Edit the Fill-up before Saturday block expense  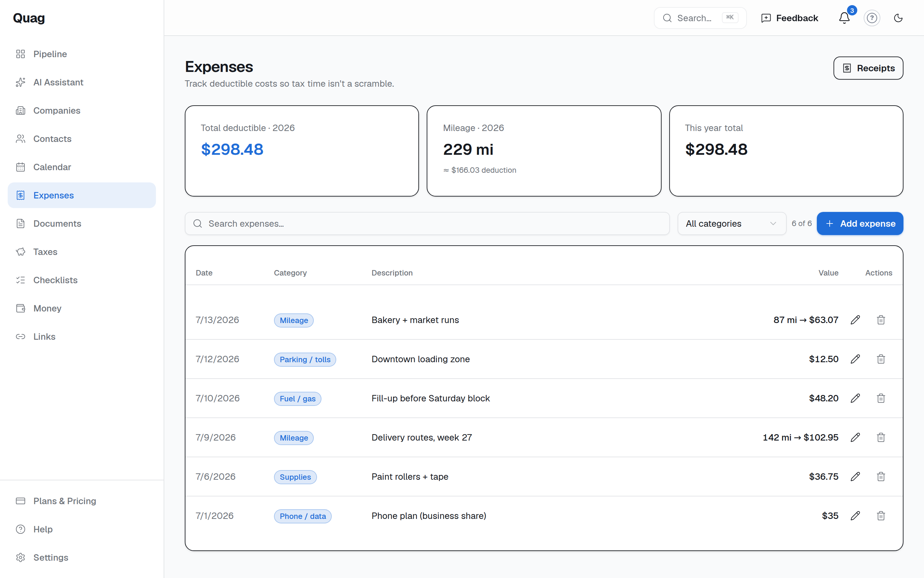pos(855,398)
